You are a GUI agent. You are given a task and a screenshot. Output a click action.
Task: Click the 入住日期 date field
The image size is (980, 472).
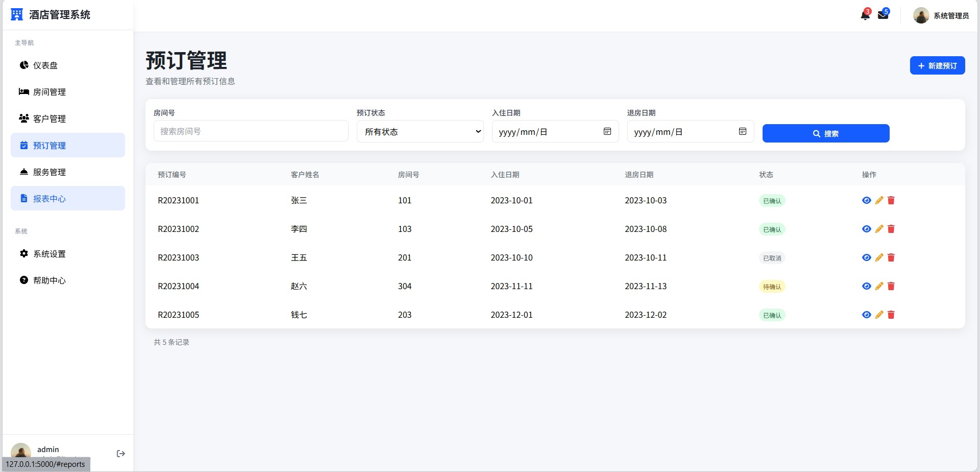pos(555,131)
